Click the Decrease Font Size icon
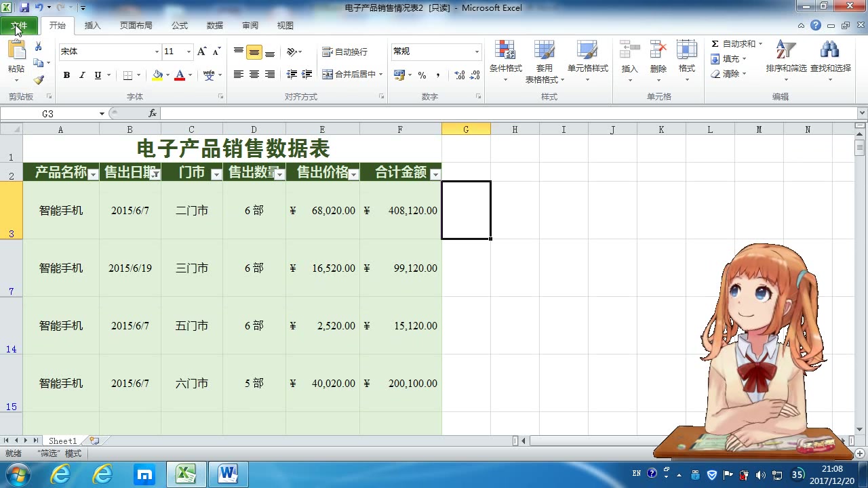Viewport: 868px width, 488px height. (x=216, y=52)
